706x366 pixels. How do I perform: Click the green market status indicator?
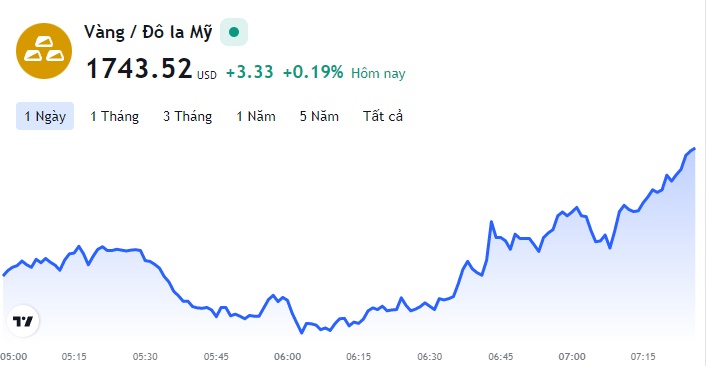[234, 32]
